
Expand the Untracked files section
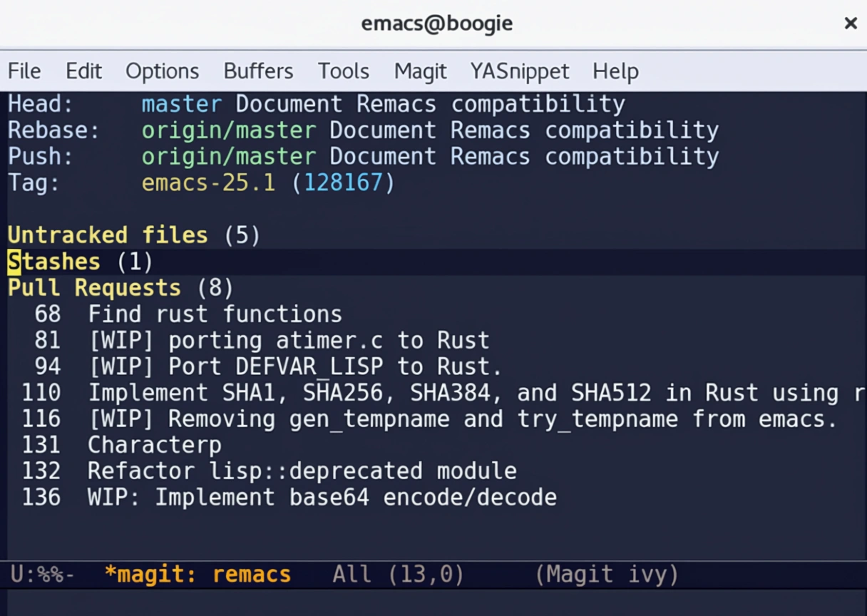click(x=107, y=235)
